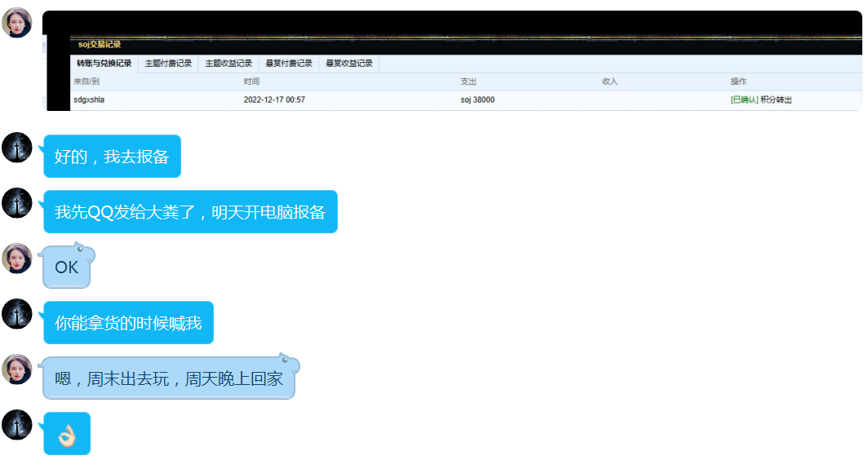
Task: Open the 悬赏付费记录 tab
Action: (289, 64)
